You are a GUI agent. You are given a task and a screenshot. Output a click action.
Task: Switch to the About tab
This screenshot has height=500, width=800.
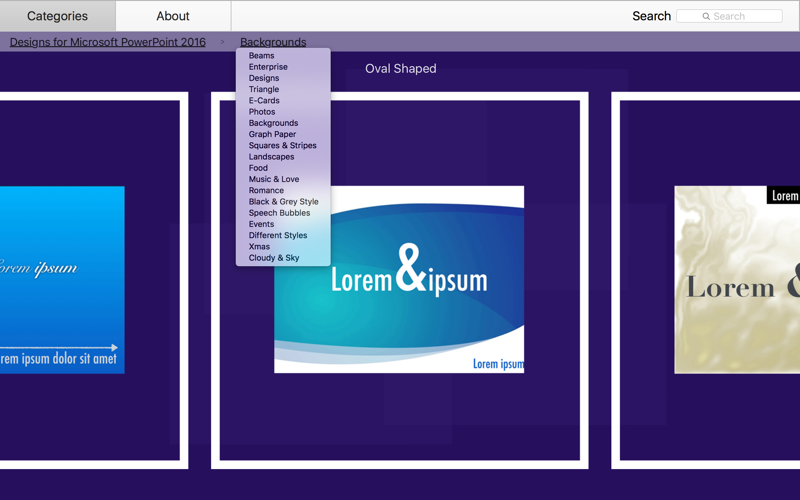(x=173, y=16)
